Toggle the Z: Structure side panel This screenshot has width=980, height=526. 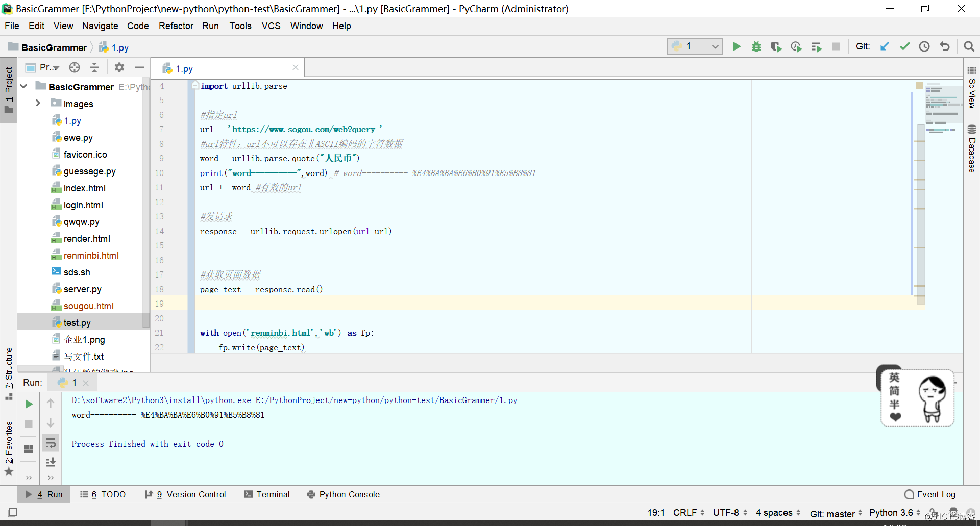9,373
